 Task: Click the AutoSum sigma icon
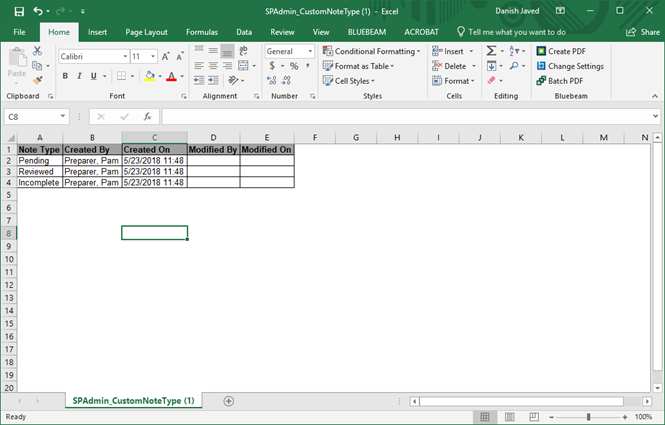[491, 51]
